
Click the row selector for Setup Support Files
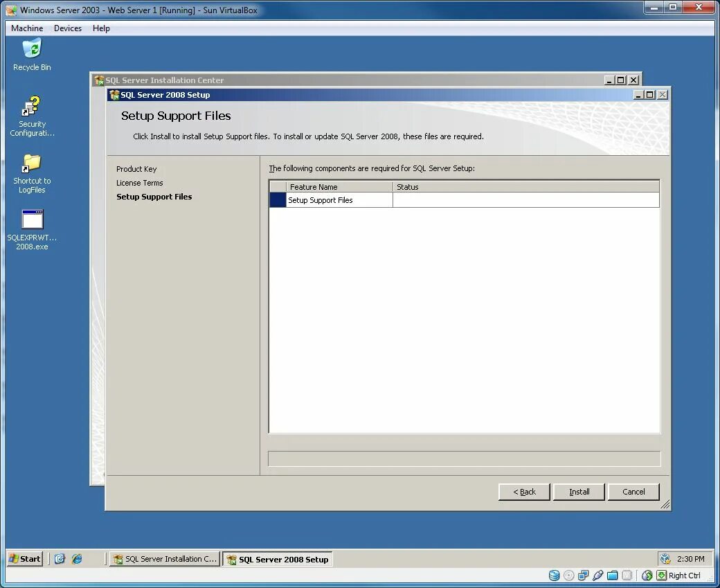click(278, 200)
